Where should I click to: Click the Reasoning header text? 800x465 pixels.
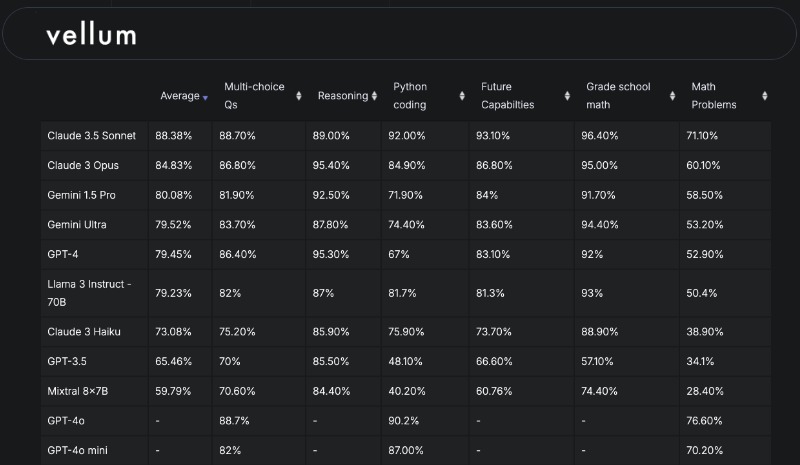click(343, 96)
